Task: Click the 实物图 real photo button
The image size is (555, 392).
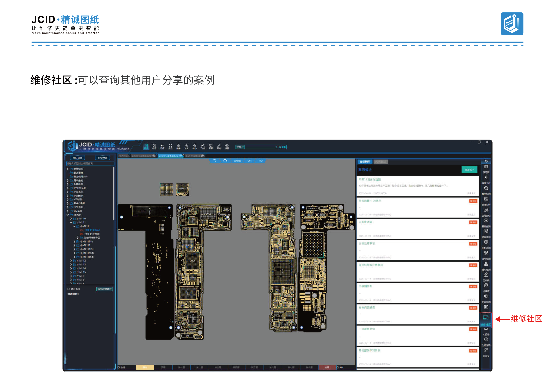Action: (x=237, y=161)
